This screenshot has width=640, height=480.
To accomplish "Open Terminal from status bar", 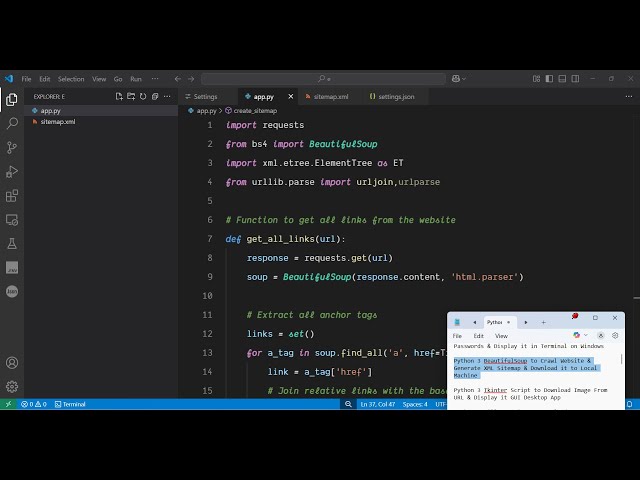I will tap(70, 404).
